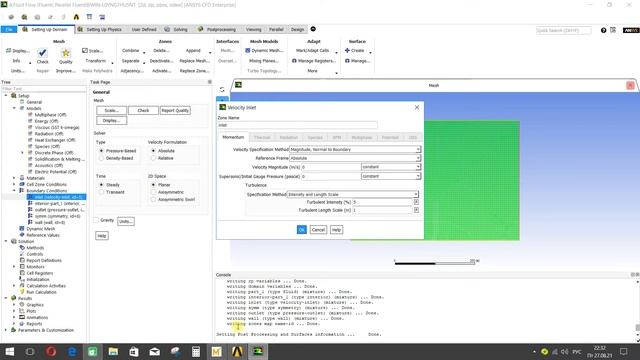640x360 pixels.
Task: Click the Scale icon in Mesh ribbon group
Action: 84,51
